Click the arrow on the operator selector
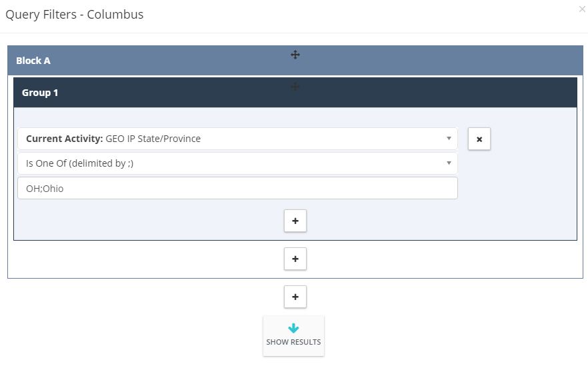The image size is (588, 368). [449, 163]
